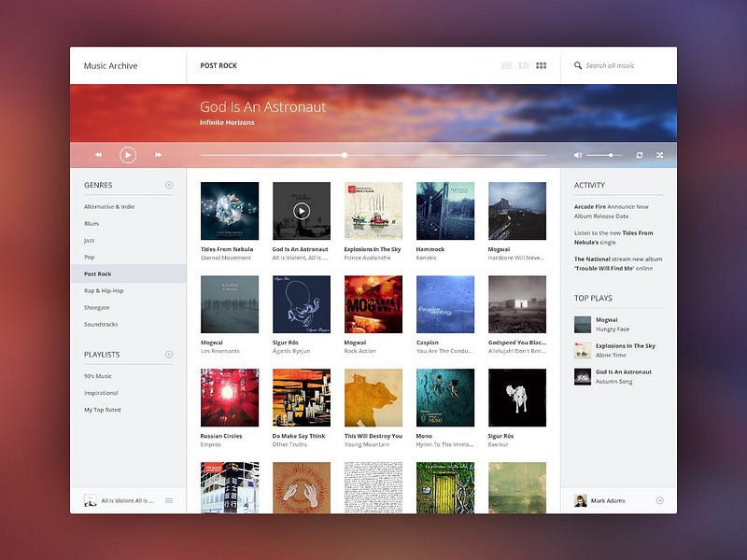Click the God Is An Astronaut banner title
Screen dimensions: 747x560
[263, 106]
